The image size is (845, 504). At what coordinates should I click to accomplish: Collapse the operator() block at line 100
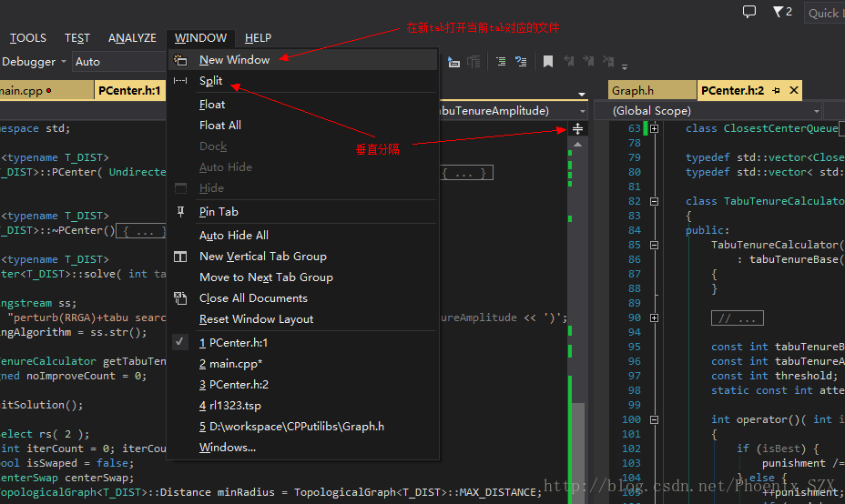654,419
